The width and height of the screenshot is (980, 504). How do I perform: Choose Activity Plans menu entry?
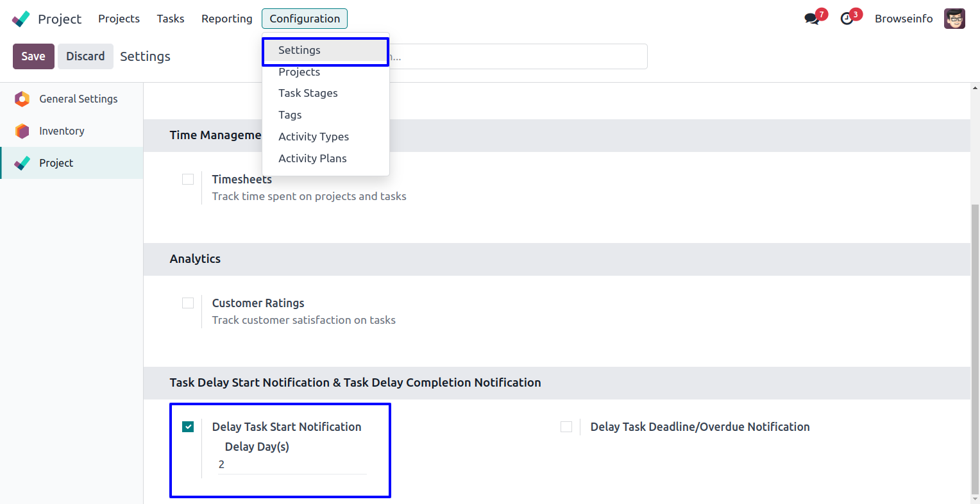312,158
